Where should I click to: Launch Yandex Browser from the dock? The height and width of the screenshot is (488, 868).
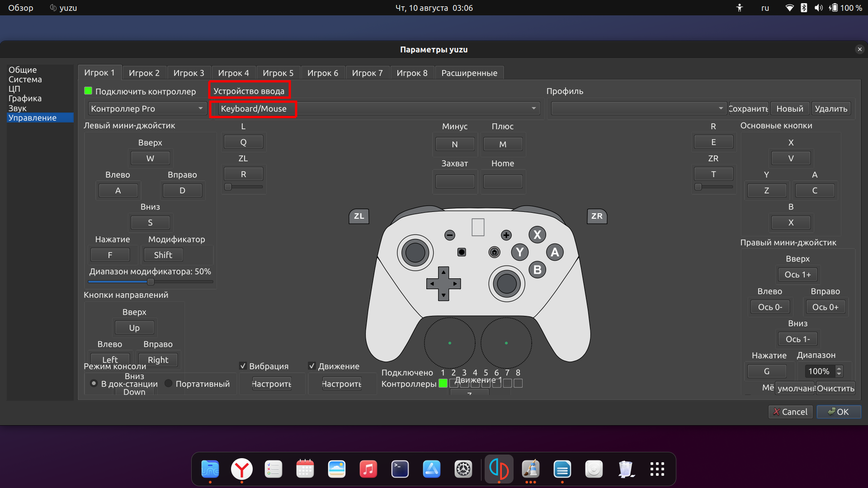pyautogui.click(x=242, y=469)
